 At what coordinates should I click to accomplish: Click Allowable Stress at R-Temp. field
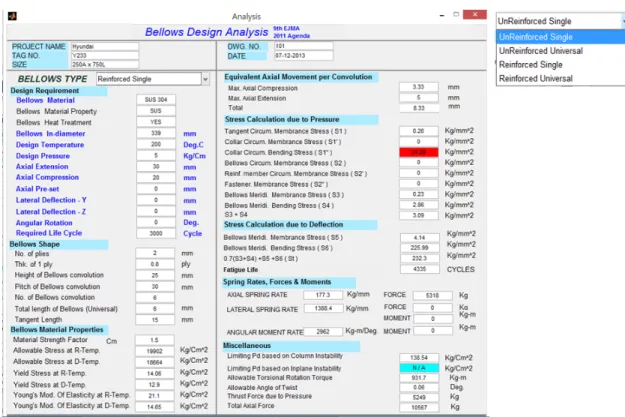click(155, 351)
